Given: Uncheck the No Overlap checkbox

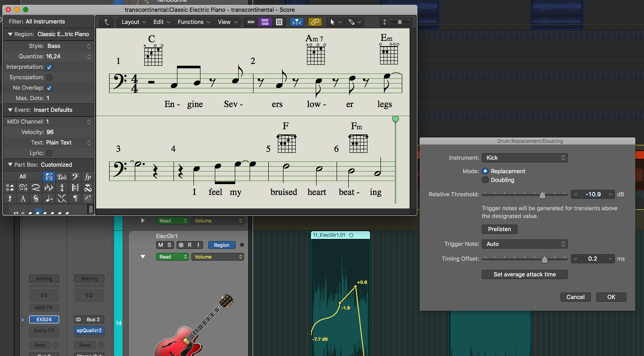Looking at the screenshot, I should [x=49, y=88].
